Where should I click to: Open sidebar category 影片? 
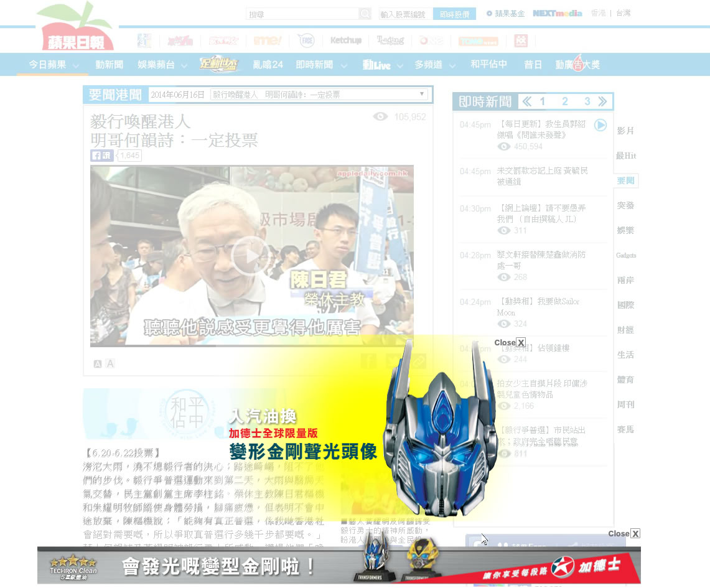(x=625, y=131)
